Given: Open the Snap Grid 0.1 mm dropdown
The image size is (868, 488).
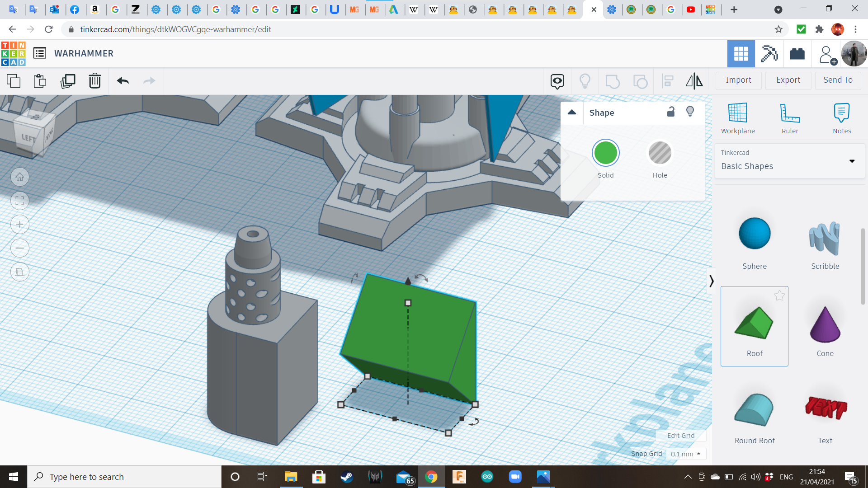Looking at the screenshot, I should pyautogui.click(x=686, y=454).
